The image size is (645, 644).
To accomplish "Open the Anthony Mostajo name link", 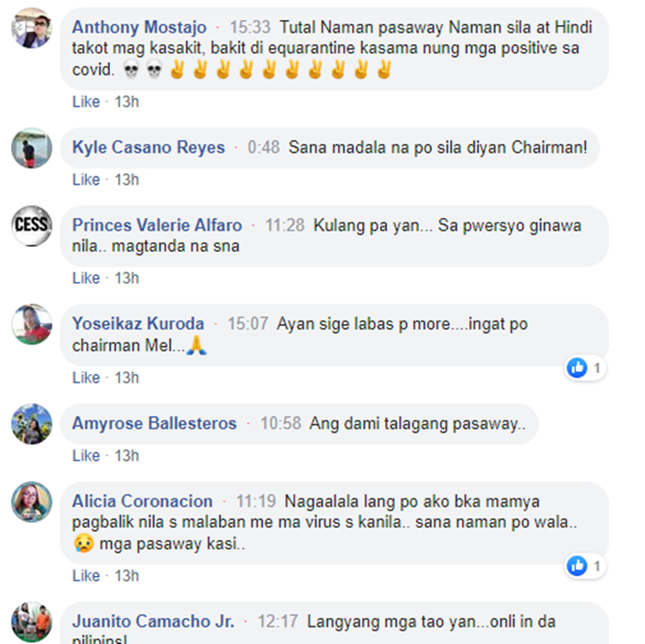I will click(x=139, y=28).
